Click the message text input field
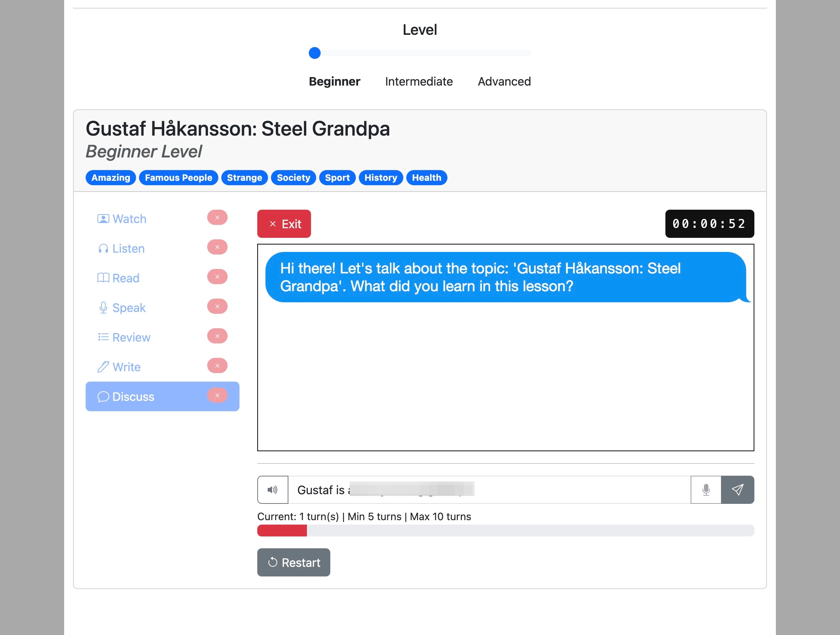 489,490
